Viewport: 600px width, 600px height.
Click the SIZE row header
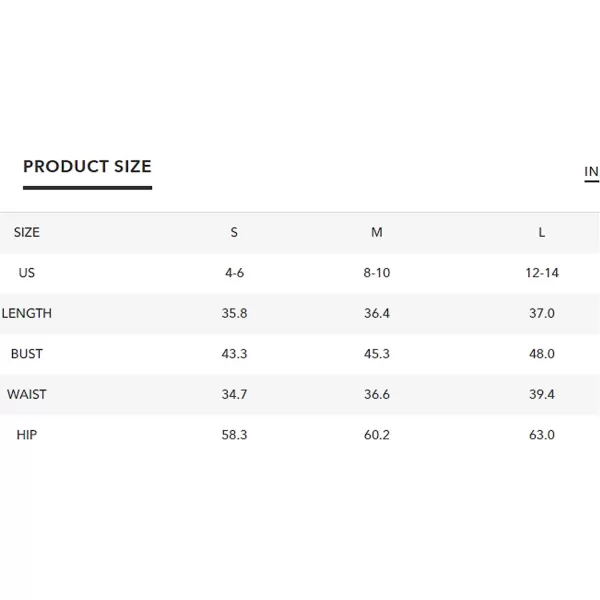tap(27, 232)
